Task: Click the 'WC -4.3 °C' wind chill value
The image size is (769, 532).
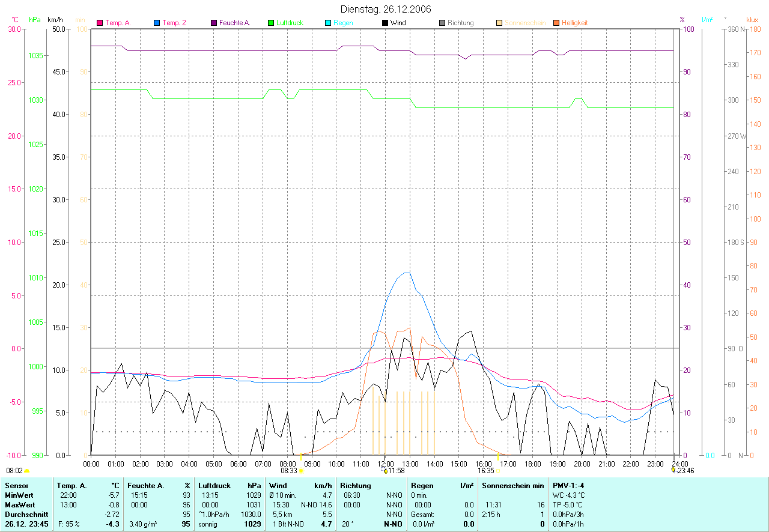Action: coord(568,495)
